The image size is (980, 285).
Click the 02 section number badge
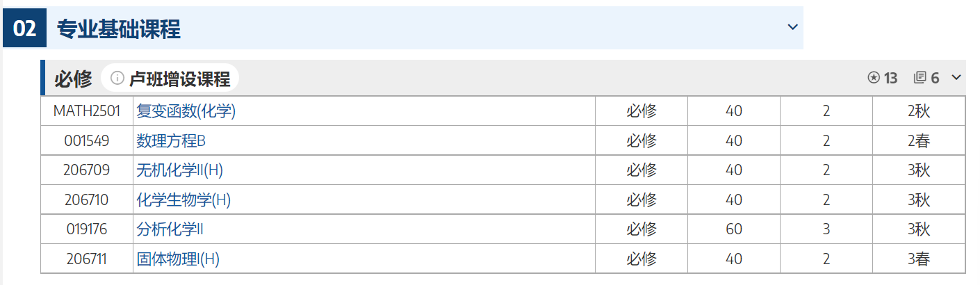[24, 28]
